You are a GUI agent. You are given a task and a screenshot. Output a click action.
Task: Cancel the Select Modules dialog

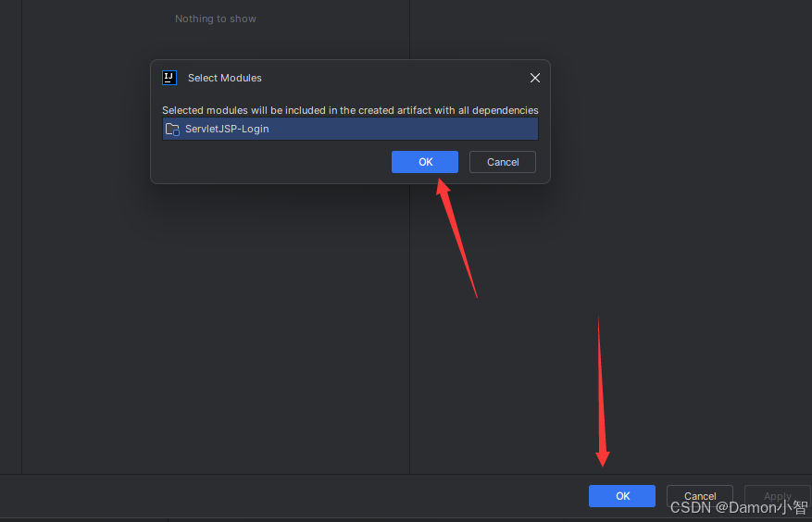click(503, 162)
